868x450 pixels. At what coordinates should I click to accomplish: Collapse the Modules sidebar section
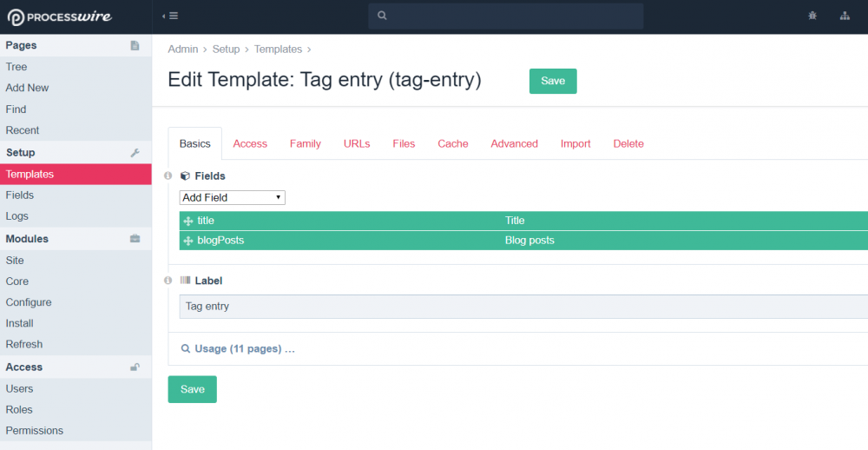tap(76, 239)
